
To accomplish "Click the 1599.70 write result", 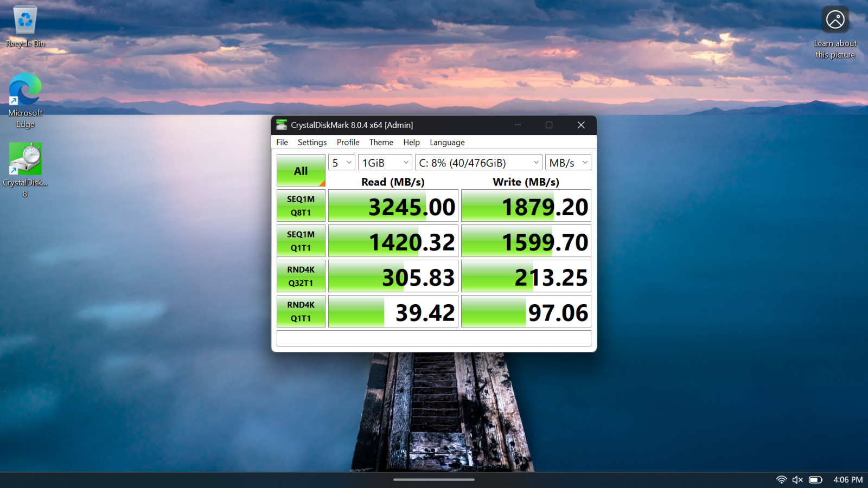I will pyautogui.click(x=526, y=241).
